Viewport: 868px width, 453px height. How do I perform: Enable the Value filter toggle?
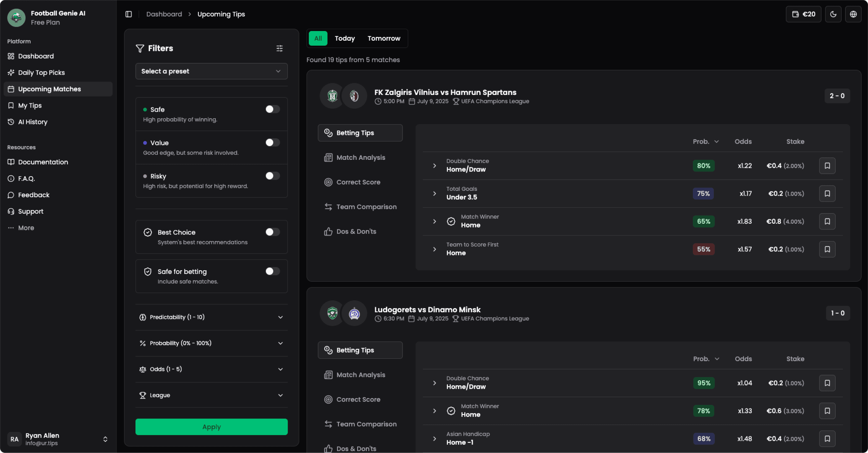click(272, 143)
